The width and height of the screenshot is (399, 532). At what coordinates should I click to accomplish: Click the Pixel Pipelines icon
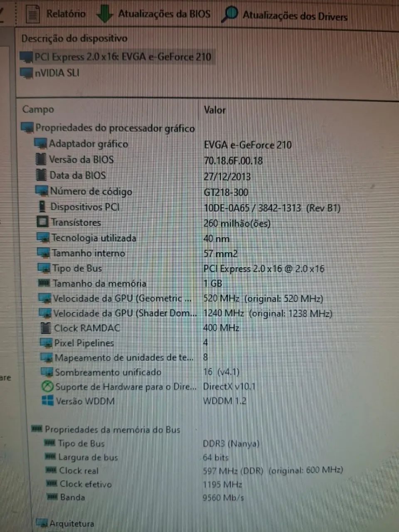[46, 343]
